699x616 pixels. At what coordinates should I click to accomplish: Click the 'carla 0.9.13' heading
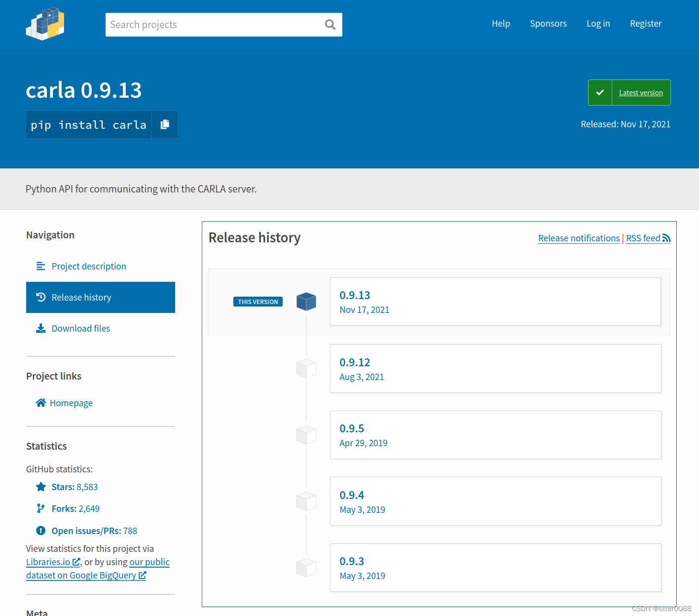pyautogui.click(x=84, y=90)
